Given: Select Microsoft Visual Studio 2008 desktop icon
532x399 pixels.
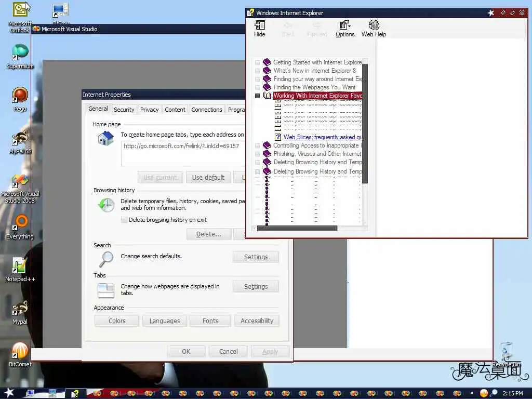Looking at the screenshot, I should (20, 189).
